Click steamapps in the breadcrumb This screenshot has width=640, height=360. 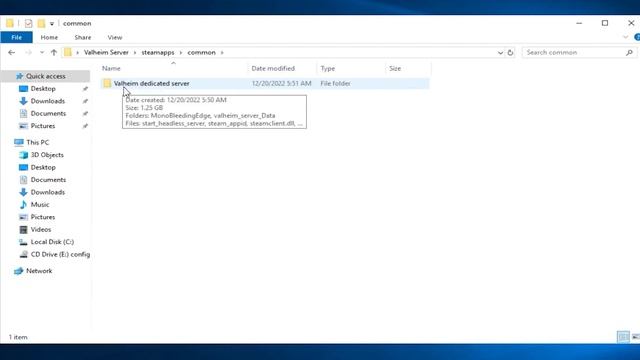pos(158,52)
